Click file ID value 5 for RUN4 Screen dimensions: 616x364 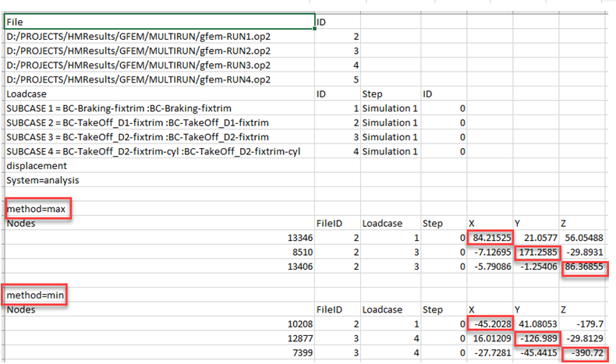point(338,80)
